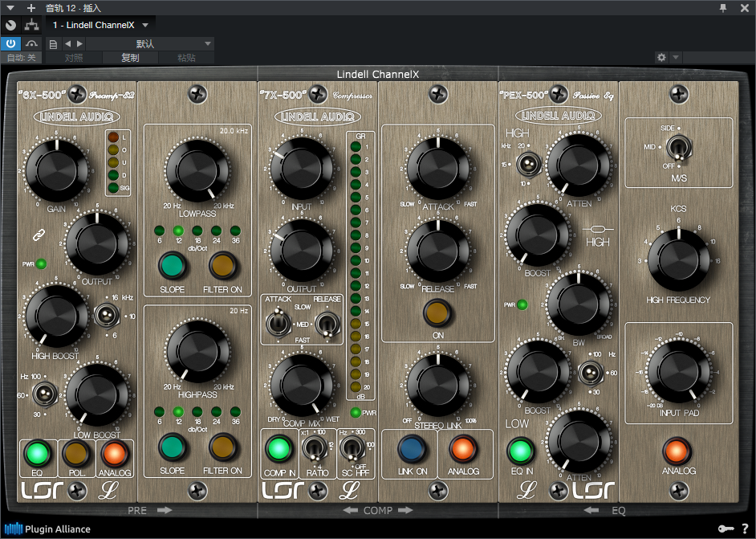Viewport: 756px width, 539px height.
Task: Flip the passive EQ HIGH kHz atten switch
Action: [528, 165]
